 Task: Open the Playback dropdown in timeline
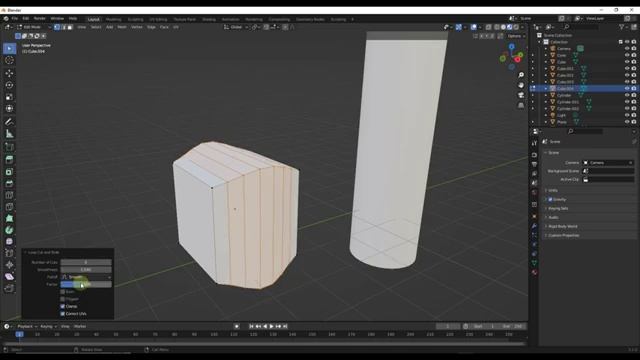tap(27, 327)
